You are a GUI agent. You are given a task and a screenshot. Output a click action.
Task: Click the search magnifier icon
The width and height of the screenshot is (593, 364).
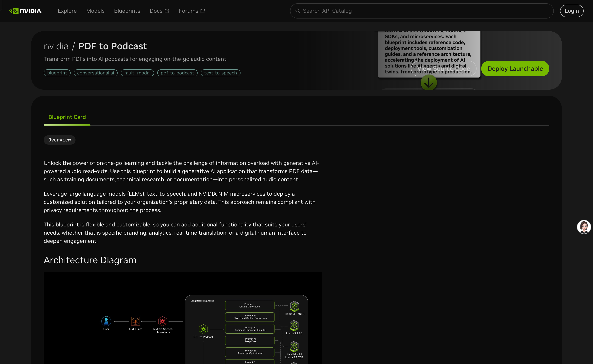[298, 11]
